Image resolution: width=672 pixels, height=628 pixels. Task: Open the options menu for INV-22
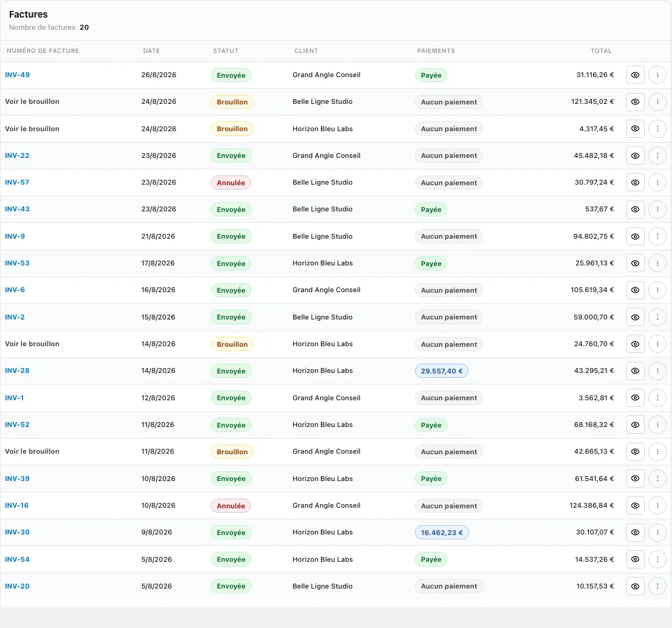[657, 155]
